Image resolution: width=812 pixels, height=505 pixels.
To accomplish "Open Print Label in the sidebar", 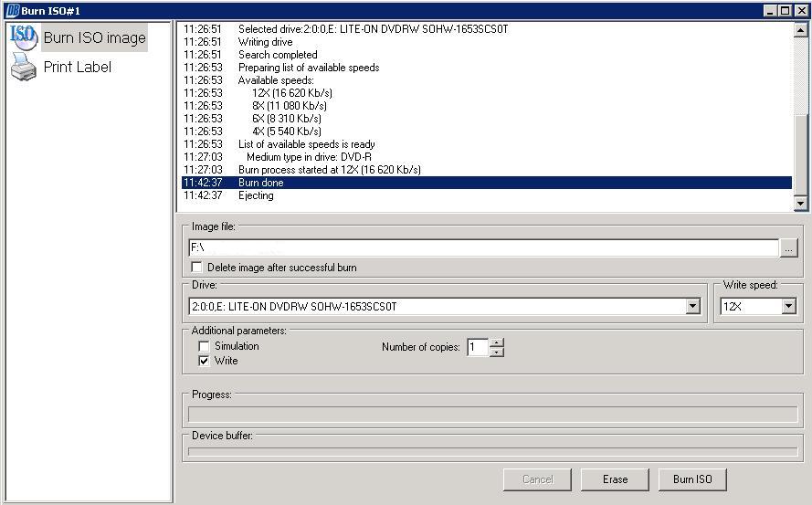I will (x=77, y=67).
